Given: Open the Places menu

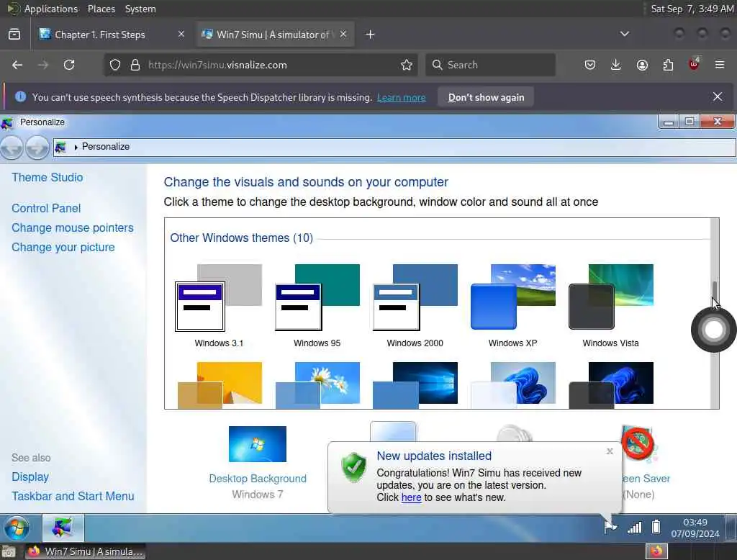Looking at the screenshot, I should 101,9.
